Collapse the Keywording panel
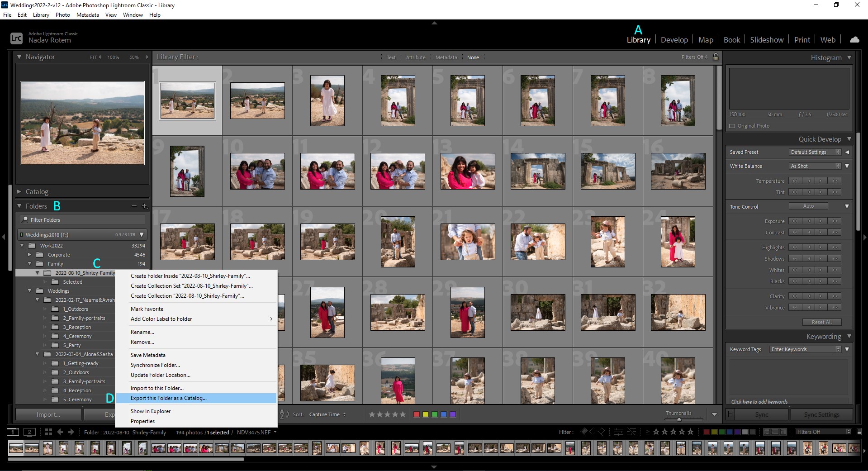Screen dimensions: 868x471 pyautogui.click(x=849, y=336)
